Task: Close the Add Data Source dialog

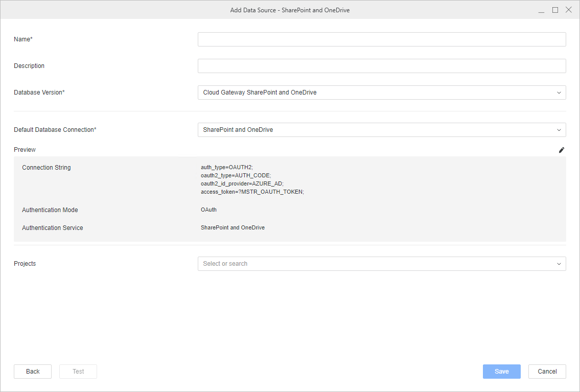Action: pyautogui.click(x=568, y=10)
